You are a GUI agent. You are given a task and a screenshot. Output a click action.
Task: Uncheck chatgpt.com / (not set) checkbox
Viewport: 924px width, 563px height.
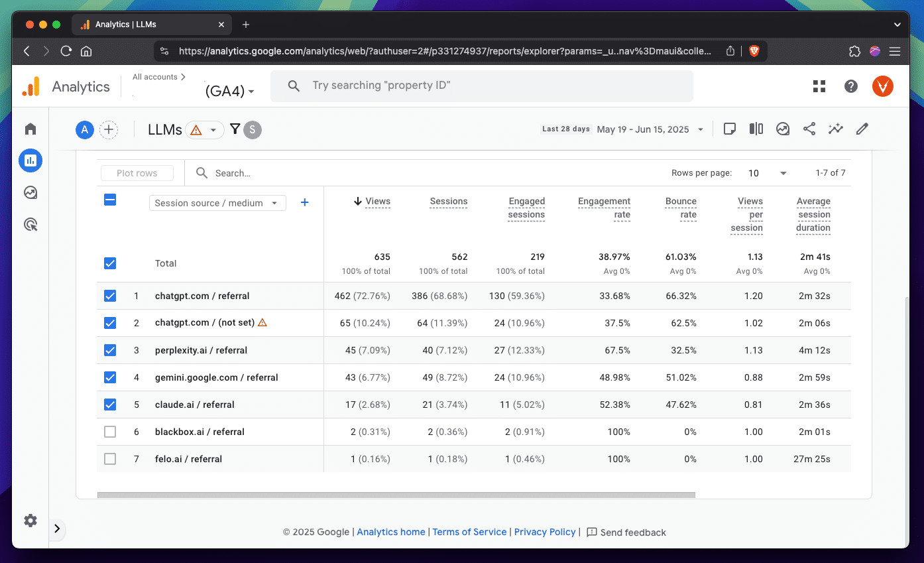click(x=110, y=323)
